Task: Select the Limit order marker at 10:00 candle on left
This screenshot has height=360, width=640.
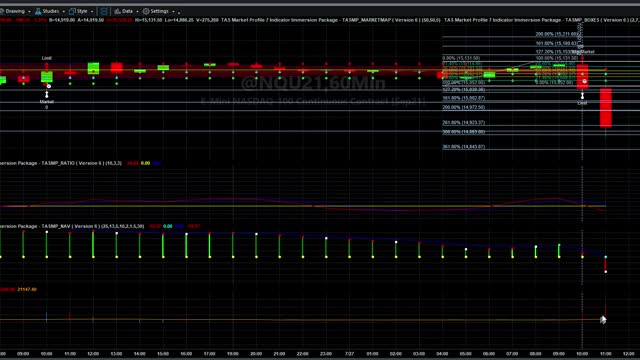Action: tap(47, 58)
